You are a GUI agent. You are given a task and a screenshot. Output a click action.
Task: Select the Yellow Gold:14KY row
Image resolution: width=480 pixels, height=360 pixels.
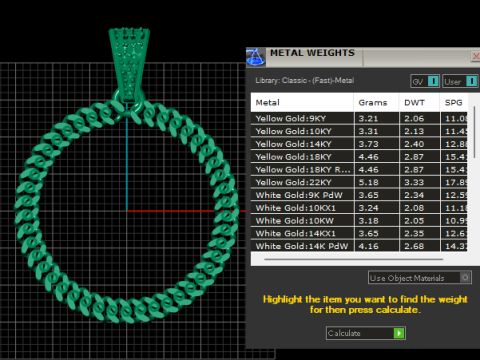[x=359, y=144]
